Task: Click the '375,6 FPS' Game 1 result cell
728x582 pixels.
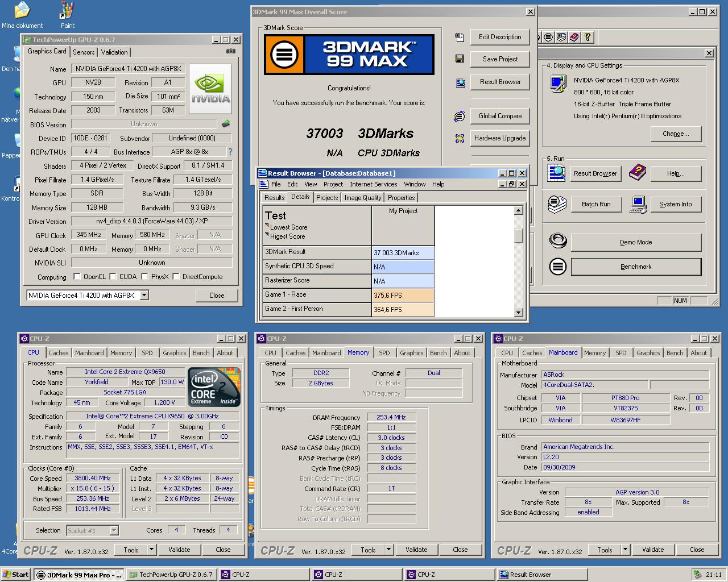Action: pos(403,296)
